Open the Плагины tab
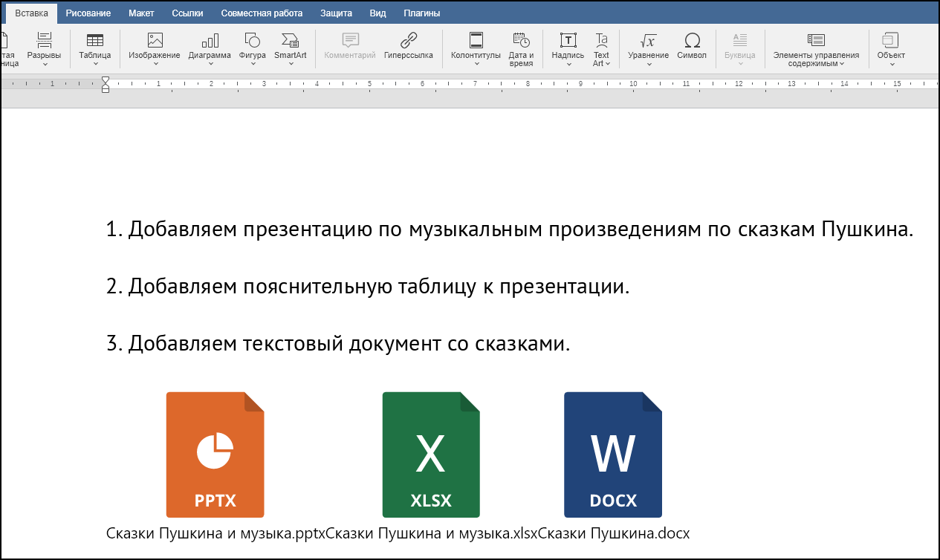This screenshot has width=940, height=560. [421, 13]
